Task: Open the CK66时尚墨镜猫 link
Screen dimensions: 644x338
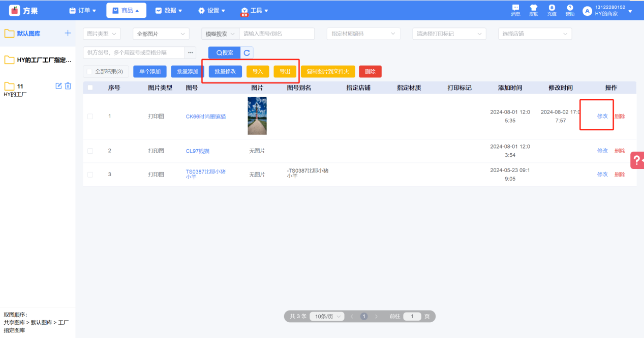Action: 206,117
